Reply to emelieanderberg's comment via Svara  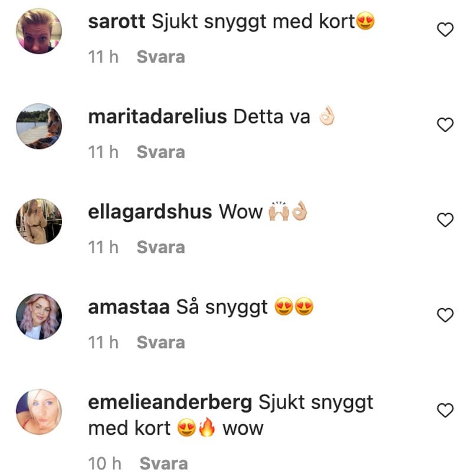163,464
